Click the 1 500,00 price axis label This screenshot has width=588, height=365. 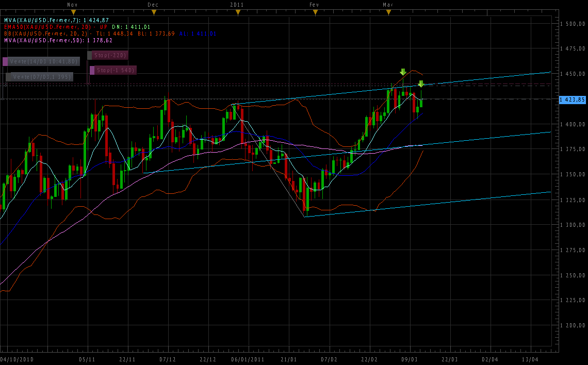pos(573,24)
